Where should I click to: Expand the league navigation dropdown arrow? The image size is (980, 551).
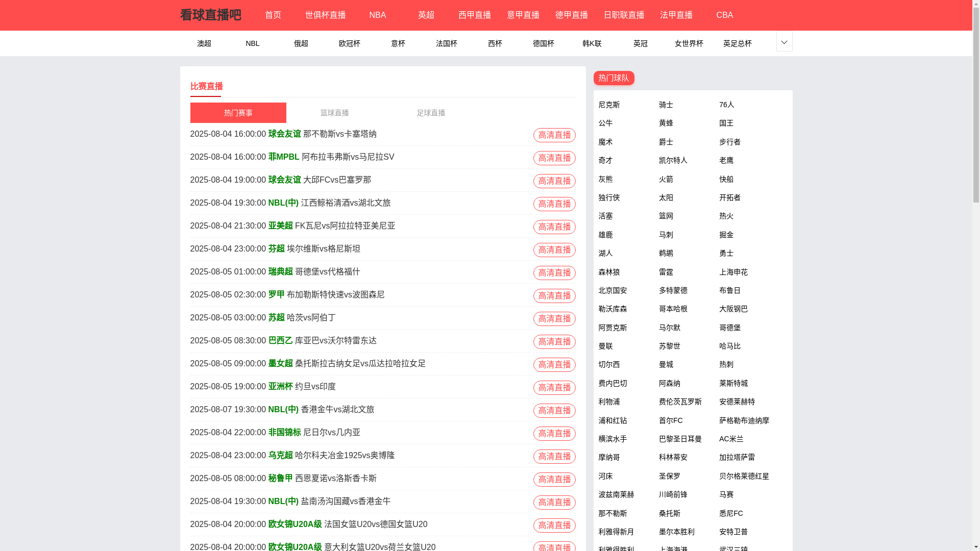[784, 42]
